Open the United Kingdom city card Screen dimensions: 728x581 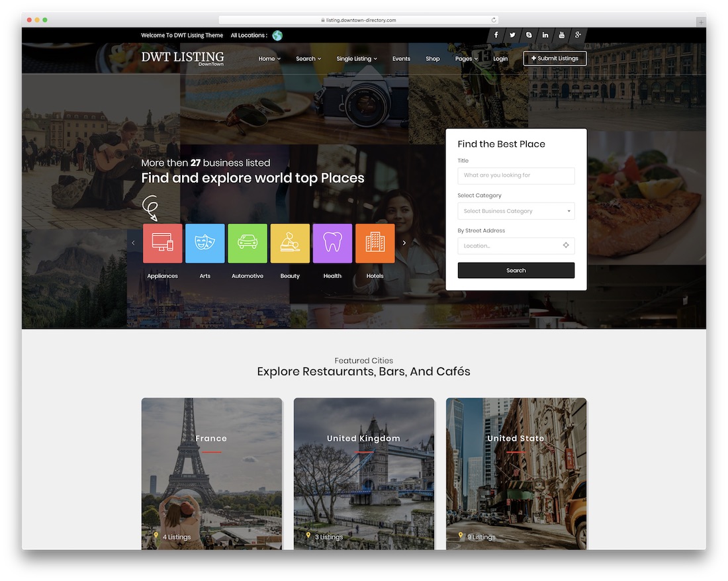tap(363, 473)
